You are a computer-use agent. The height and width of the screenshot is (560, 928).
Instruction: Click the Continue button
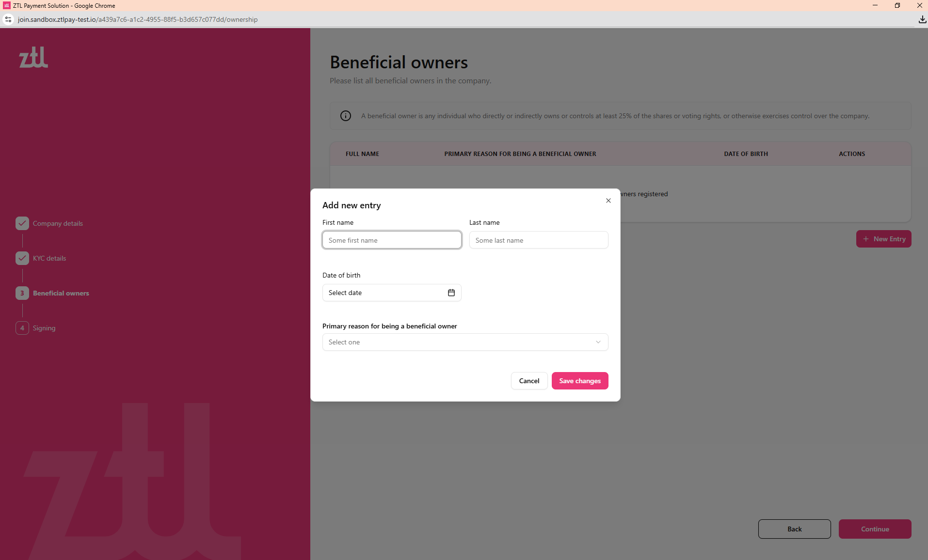[x=875, y=529]
